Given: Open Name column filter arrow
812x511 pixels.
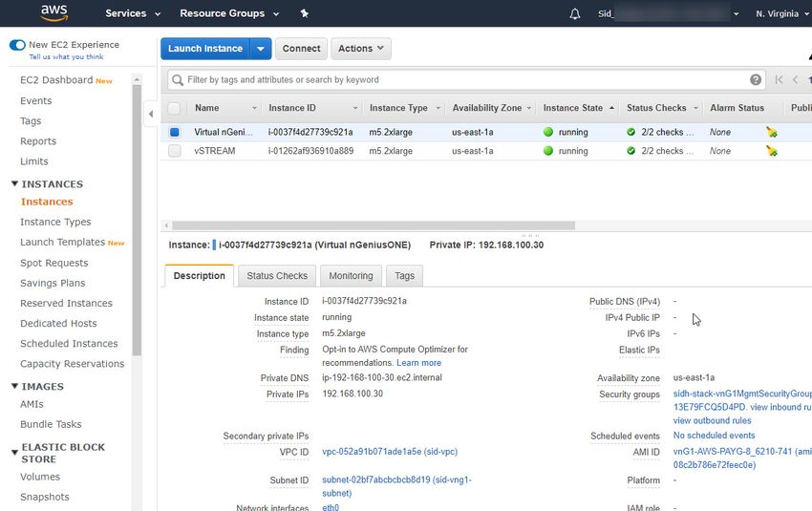Looking at the screenshot, I should click(x=254, y=108).
